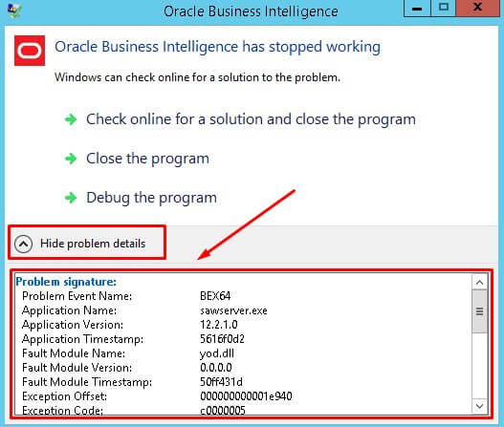Click the 000000000001e940 exception offset value
Viewport: 504px width, 427px height.
(x=246, y=396)
